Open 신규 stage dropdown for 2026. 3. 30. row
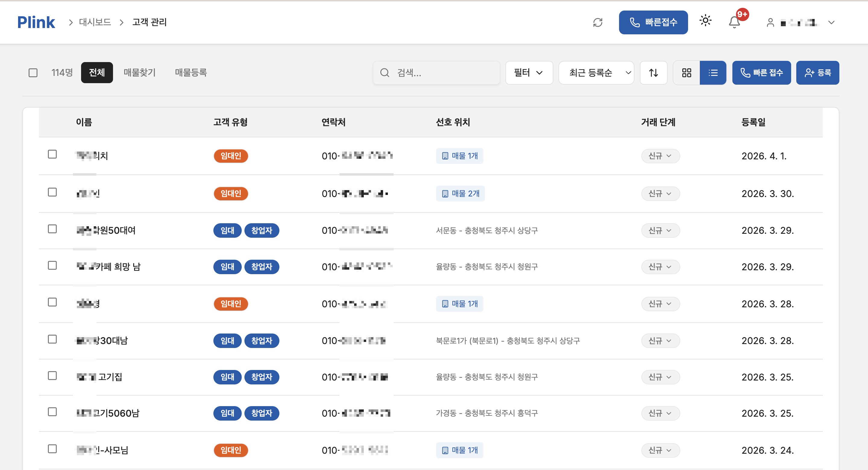 (x=660, y=194)
